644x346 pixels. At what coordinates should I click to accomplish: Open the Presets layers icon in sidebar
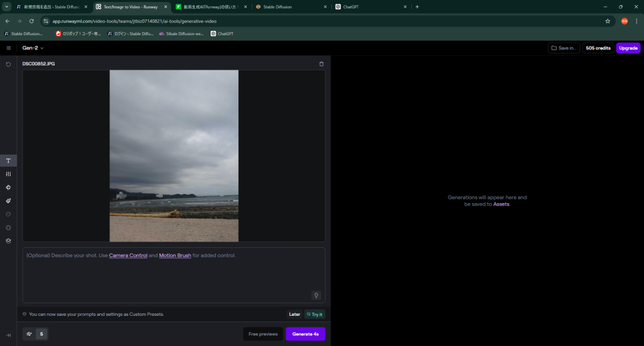click(8, 240)
